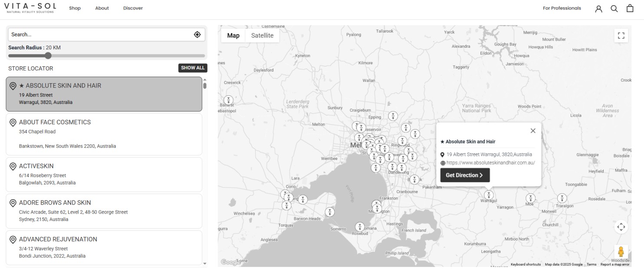Image resolution: width=644 pixels, height=269 pixels.
Task: Select the store marker near Warragul
Action: click(x=488, y=195)
